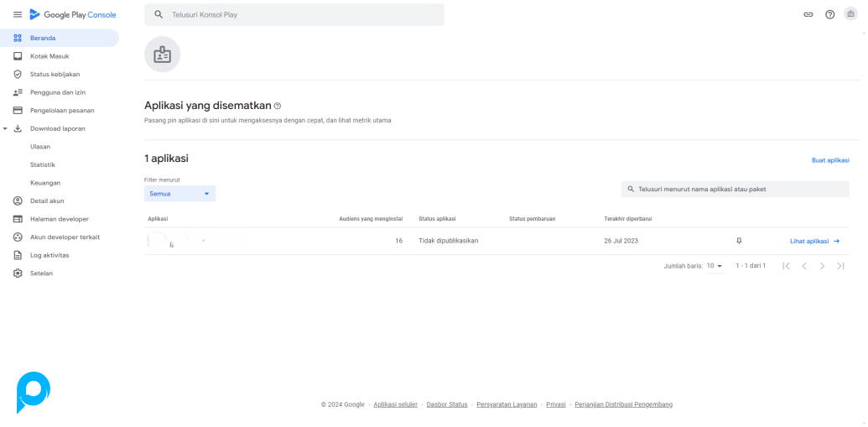Open the Persyaratan Layanan footer link
This screenshot has height=427, width=868.
click(507, 404)
